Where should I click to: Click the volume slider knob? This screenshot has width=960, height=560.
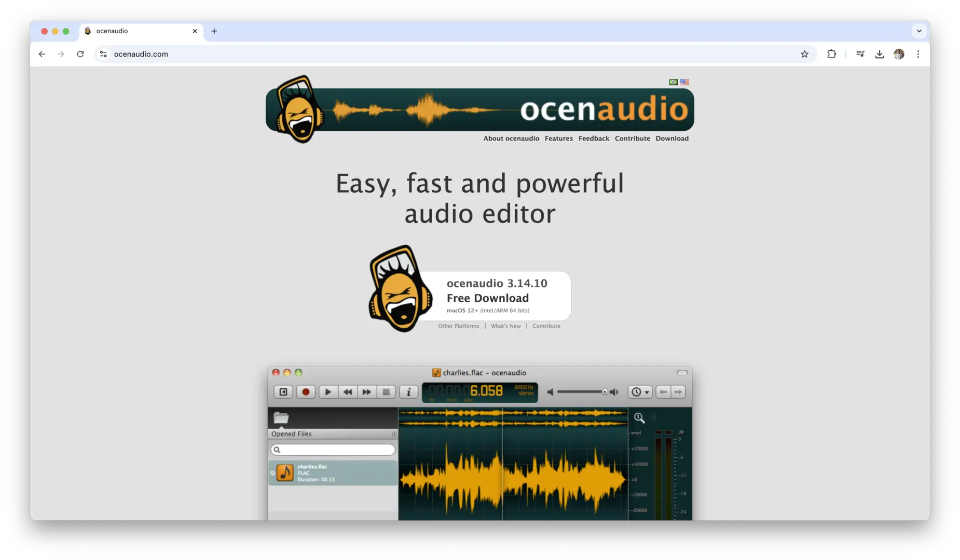605,392
